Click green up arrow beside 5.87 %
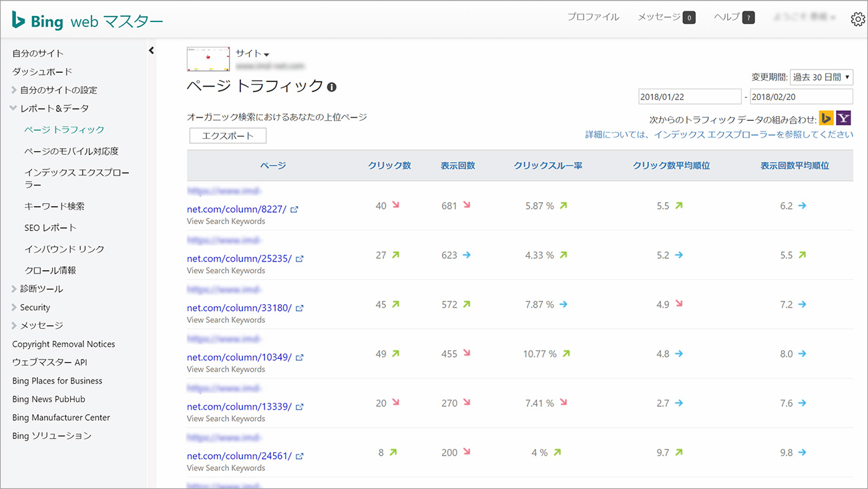This screenshot has width=868, height=489. point(564,205)
